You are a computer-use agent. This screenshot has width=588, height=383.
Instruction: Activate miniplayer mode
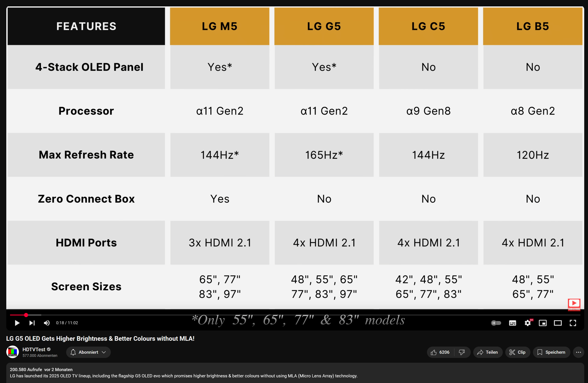pos(543,323)
